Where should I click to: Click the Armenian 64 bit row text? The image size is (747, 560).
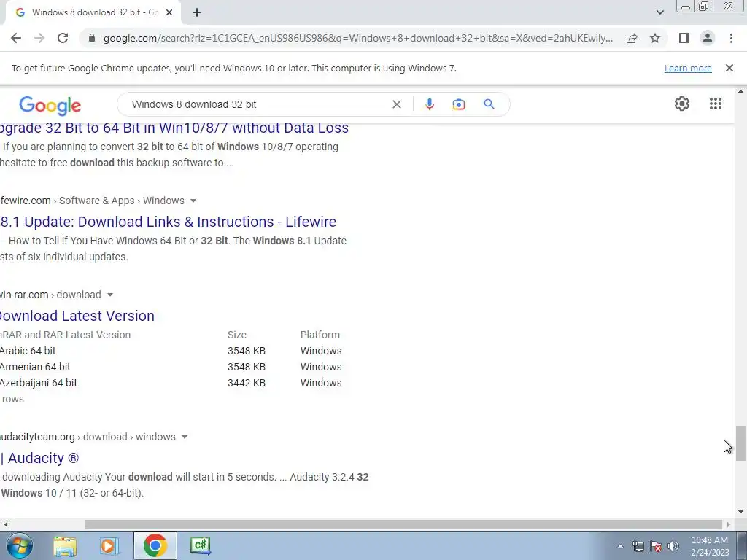[35, 367]
